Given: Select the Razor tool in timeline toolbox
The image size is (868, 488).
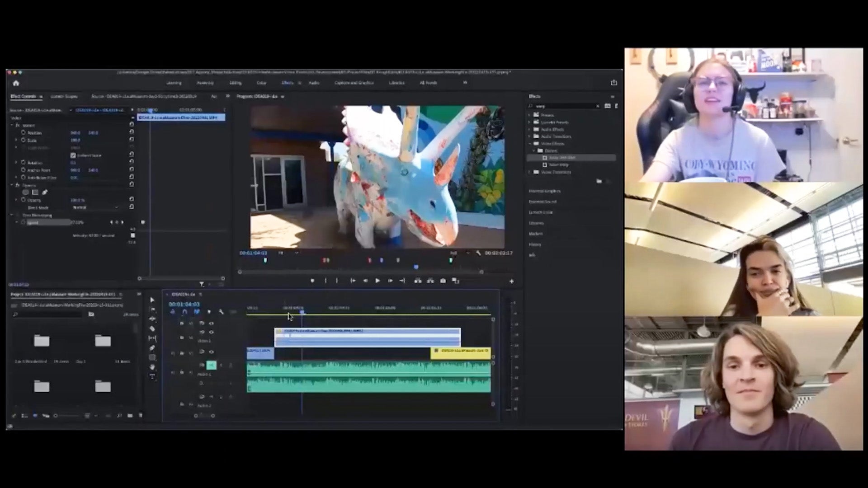Looking at the screenshot, I should click(152, 328).
